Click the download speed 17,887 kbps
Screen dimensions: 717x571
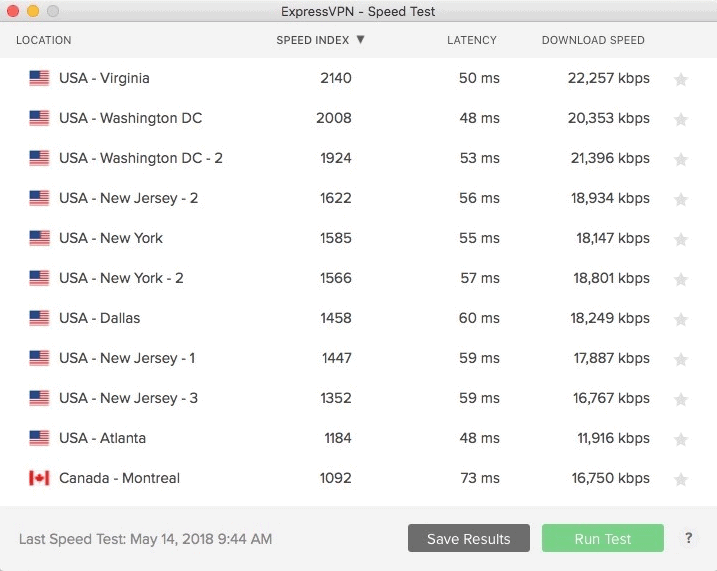(x=611, y=358)
